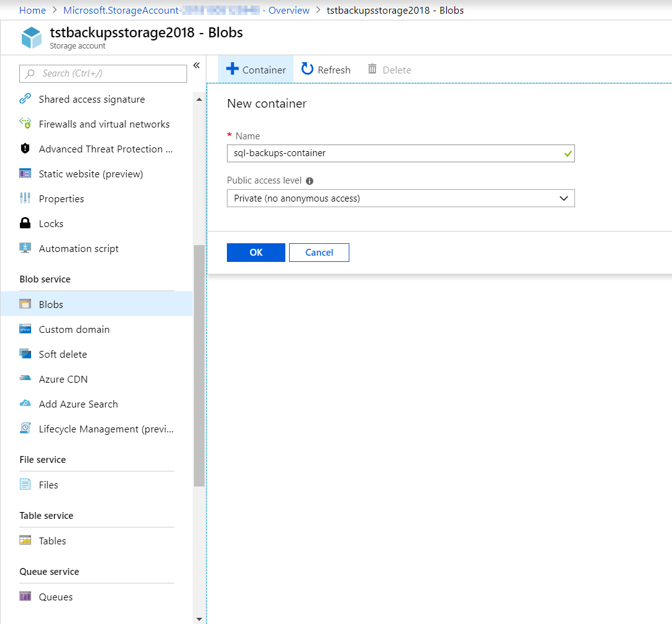Click the magnifier icon in search box

coord(30,74)
